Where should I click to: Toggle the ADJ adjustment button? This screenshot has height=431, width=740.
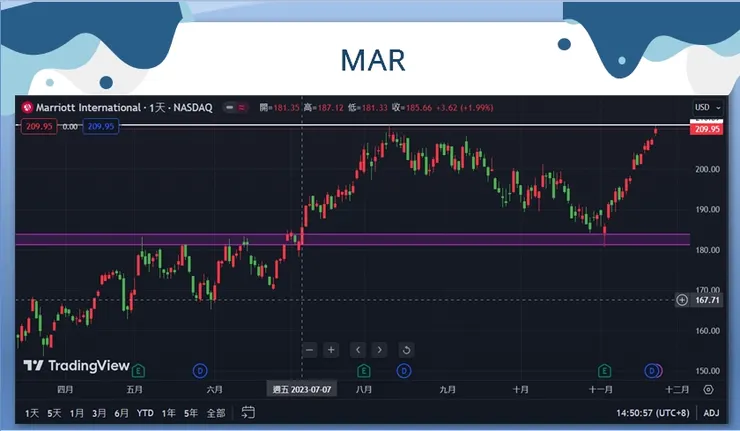[x=711, y=413]
